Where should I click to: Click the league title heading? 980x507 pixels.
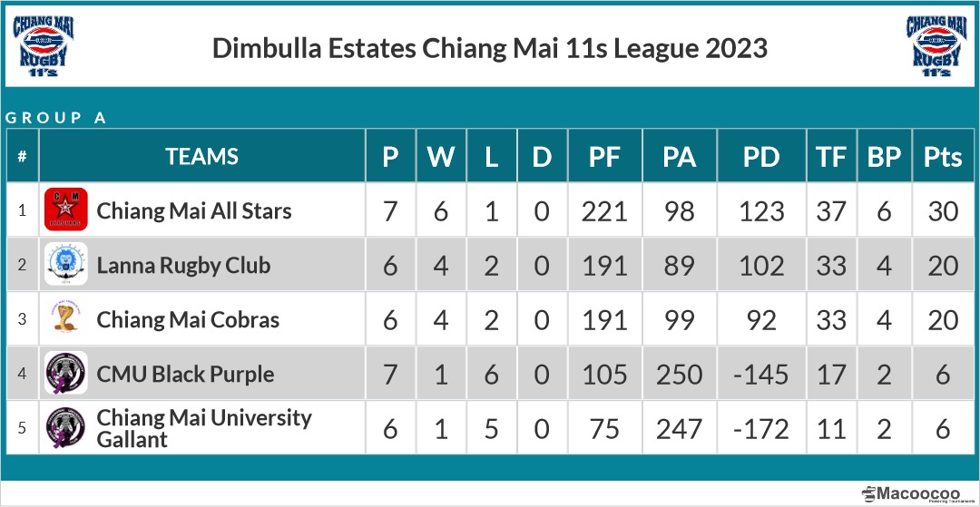pyautogui.click(x=490, y=48)
